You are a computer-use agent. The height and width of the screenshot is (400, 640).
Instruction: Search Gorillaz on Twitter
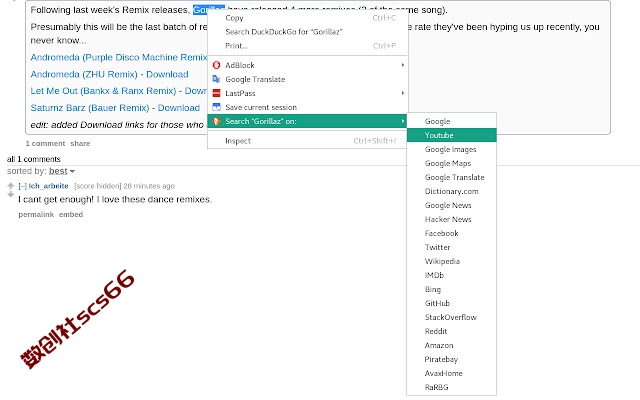pos(452,247)
